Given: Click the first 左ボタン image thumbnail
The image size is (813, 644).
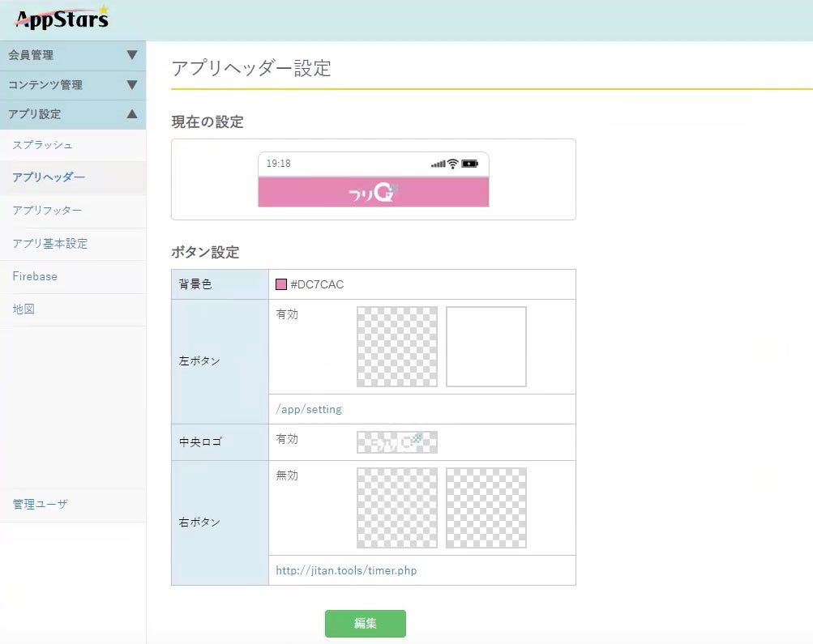Looking at the screenshot, I should click(x=397, y=347).
